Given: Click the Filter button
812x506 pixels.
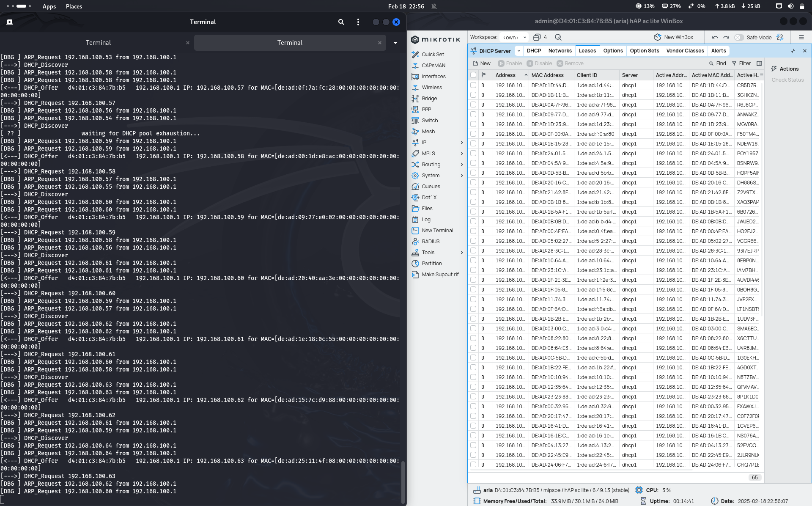Looking at the screenshot, I should tap(741, 63).
